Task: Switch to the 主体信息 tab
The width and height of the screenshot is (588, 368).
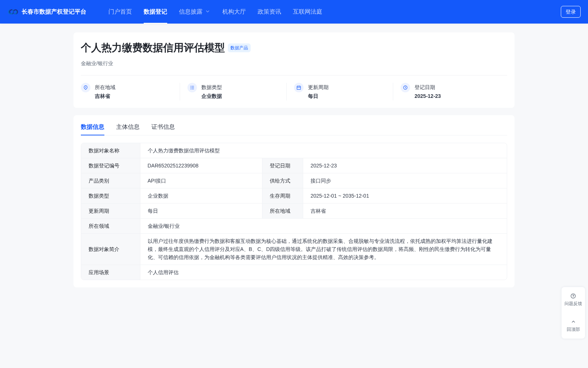Action: (128, 127)
